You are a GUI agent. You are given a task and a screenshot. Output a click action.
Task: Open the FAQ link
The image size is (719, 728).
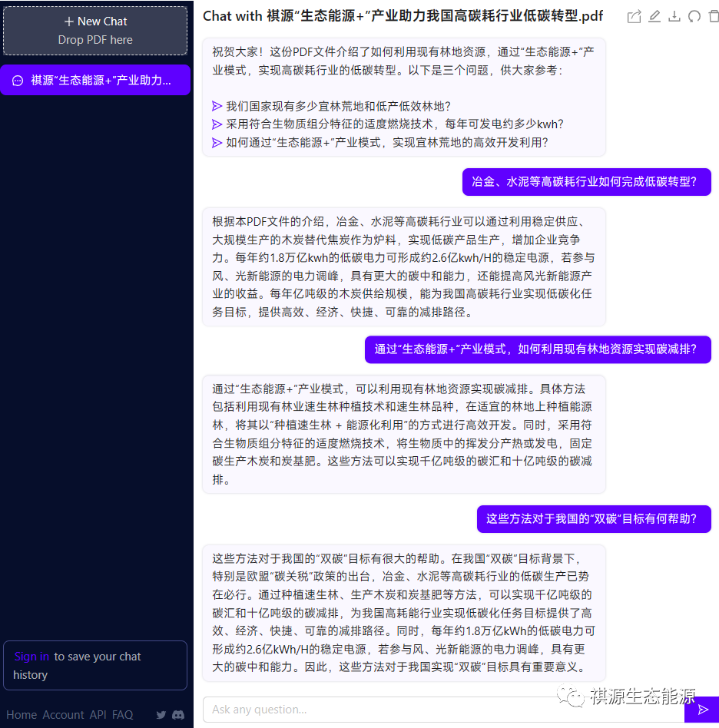[x=123, y=714]
